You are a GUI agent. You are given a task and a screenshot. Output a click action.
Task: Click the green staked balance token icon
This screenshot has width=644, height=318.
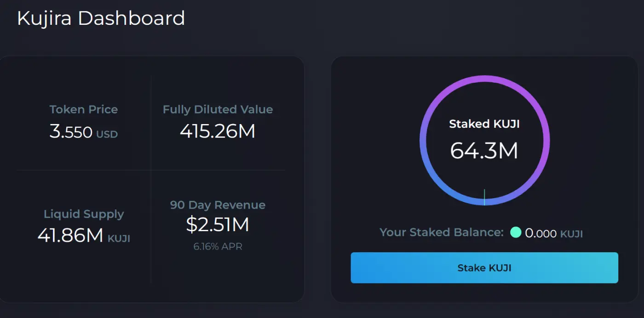pos(516,233)
